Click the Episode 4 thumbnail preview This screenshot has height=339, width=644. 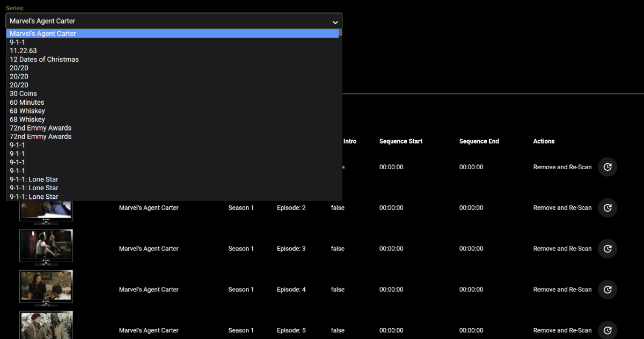(46, 286)
